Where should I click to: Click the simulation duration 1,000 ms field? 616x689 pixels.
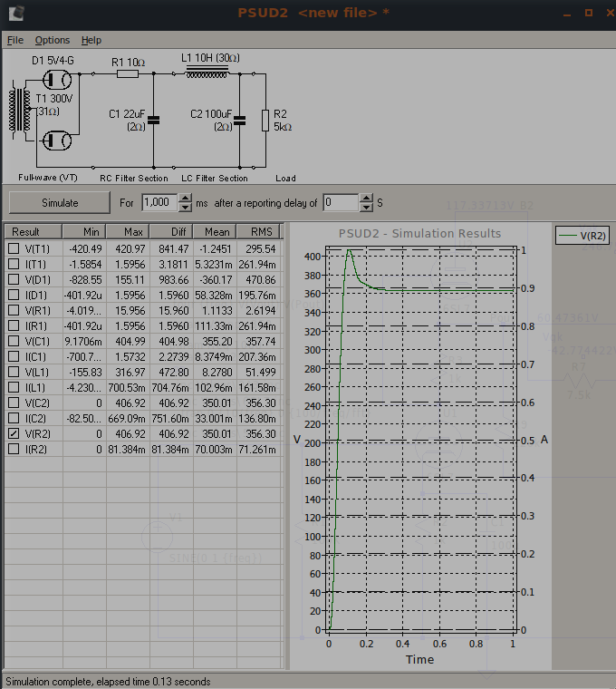click(x=160, y=202)
